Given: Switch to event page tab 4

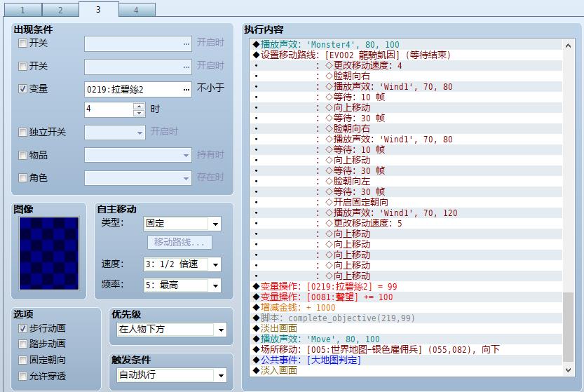Looking at the screenshot, I should [x=137, y=10].
